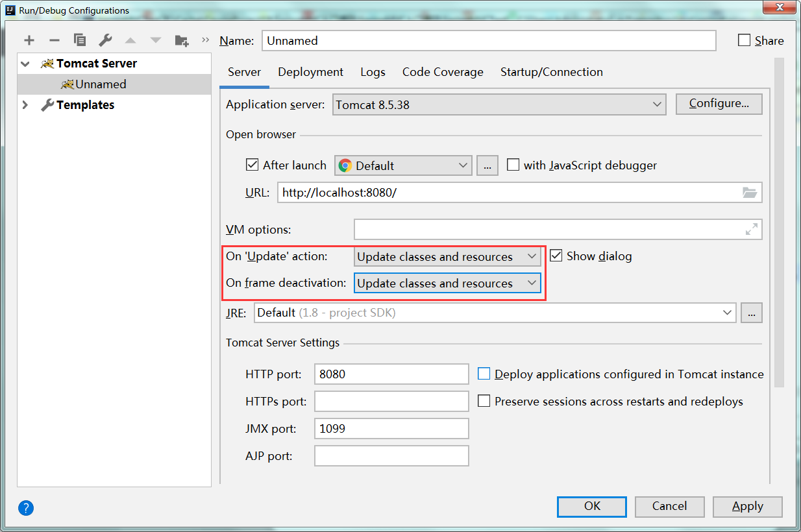Open the JRE Default dropdown
801x532 pixels.
[x=495, y=313]
